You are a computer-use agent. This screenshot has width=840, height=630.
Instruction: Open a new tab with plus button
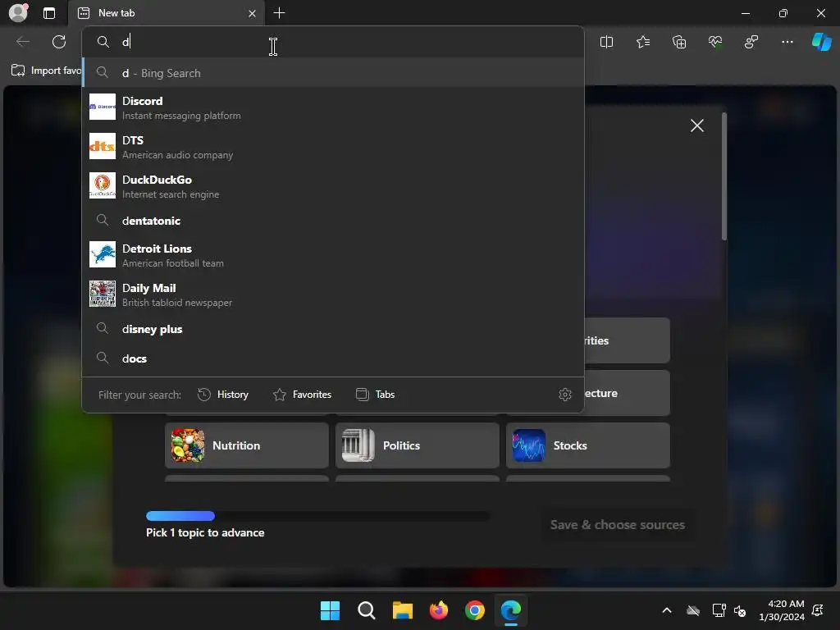(279, 13)
